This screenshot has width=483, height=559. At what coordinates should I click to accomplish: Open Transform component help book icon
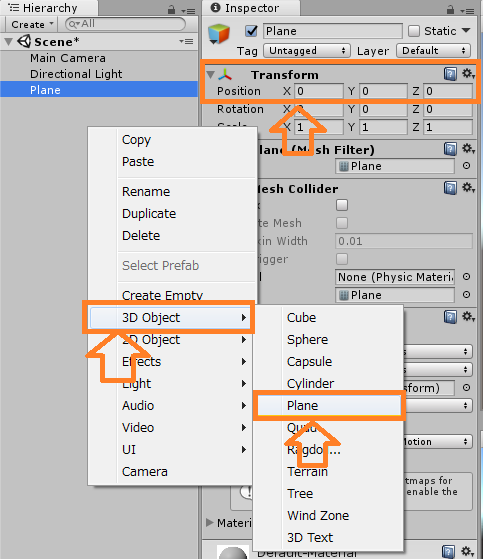click(x=450, y=74)
